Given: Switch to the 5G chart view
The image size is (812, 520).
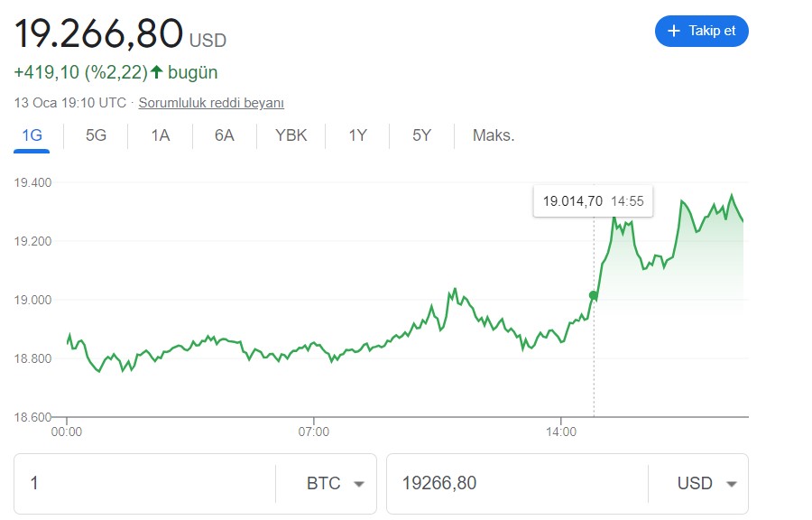Looking at the screenshot, I should click(94, 134).
